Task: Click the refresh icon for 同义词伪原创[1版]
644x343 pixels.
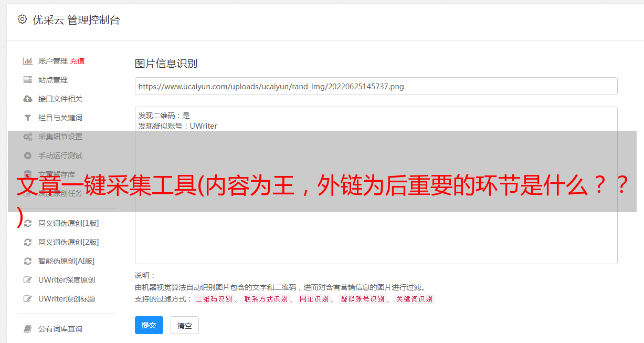Action: click(x=28, y=223)
